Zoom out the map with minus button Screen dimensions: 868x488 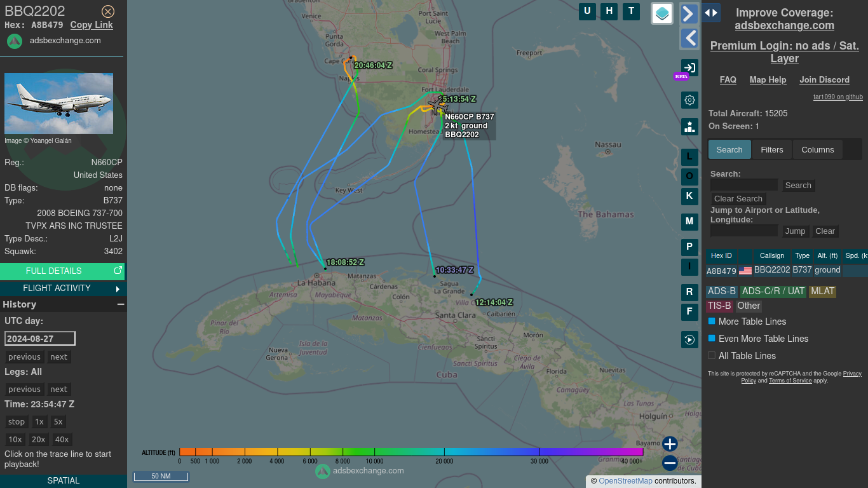coord(670,463)
